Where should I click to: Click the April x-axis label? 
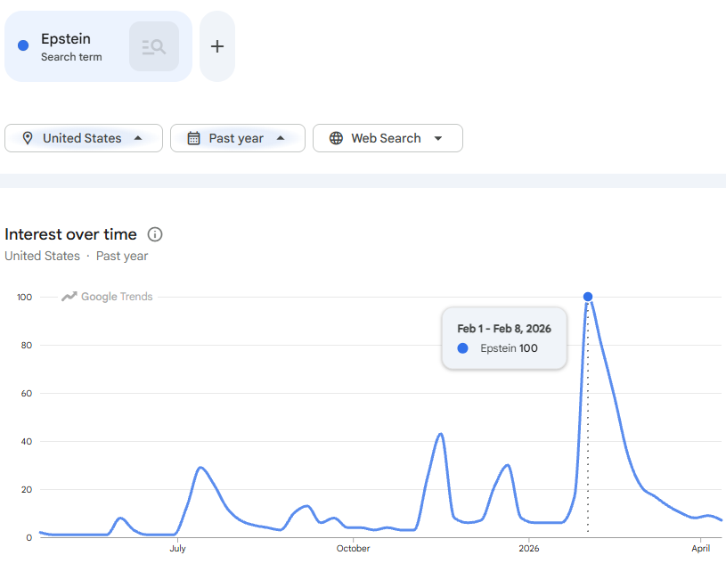[x=700, y=548]
